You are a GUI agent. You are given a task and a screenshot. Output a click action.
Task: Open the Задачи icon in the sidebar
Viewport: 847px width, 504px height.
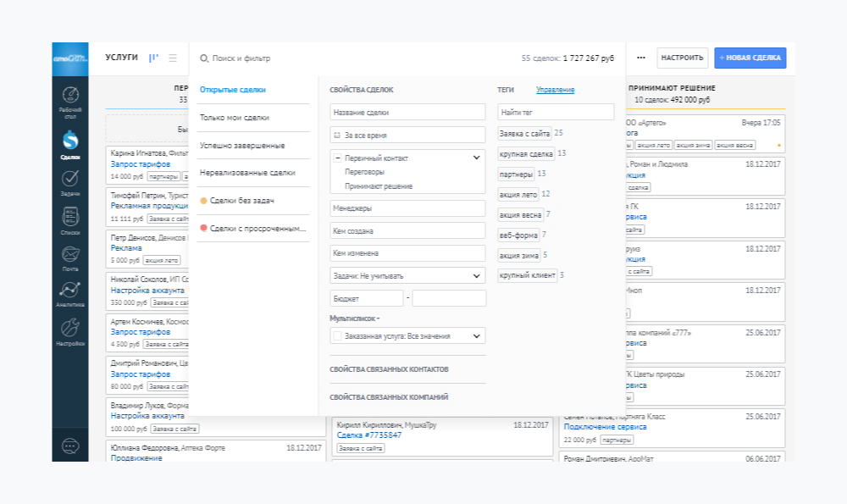[x=70, y=180]
